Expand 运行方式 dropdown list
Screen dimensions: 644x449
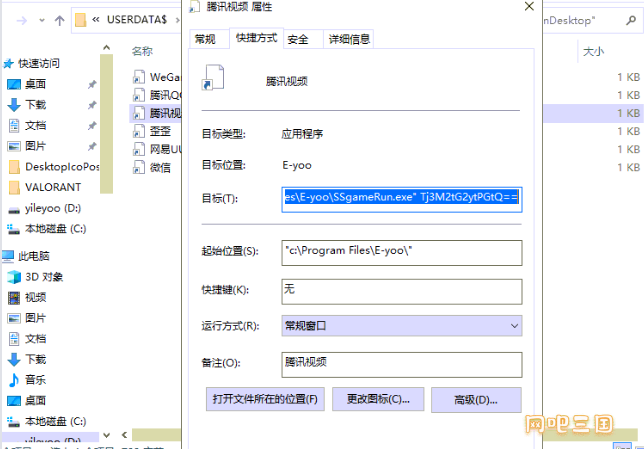click(x=402, y=326)
